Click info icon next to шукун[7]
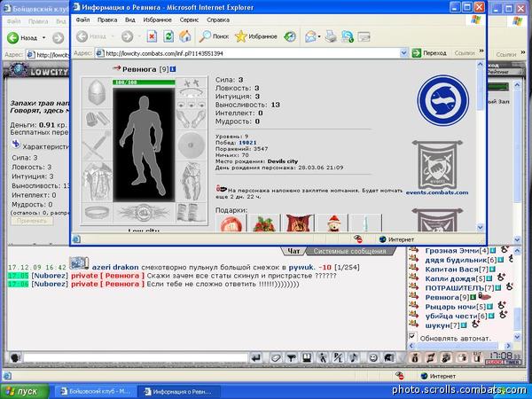This screenshot has width=532, height=399. (x=464, y=325)
